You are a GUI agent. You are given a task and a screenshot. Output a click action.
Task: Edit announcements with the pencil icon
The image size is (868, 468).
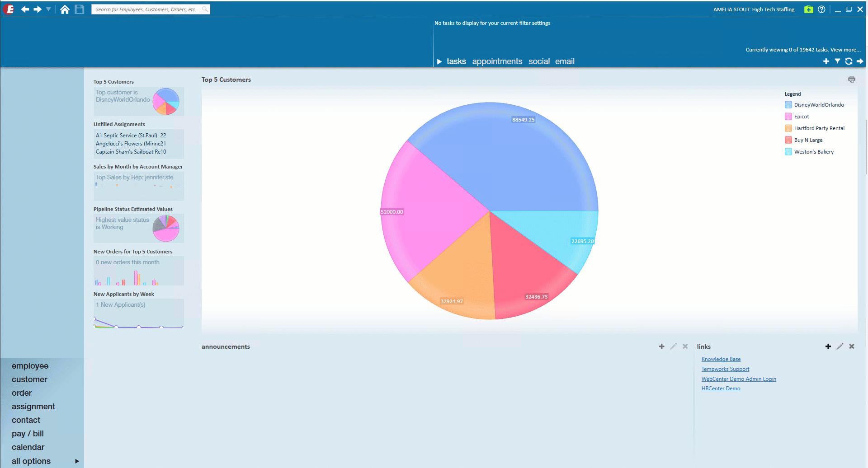click(x=673, y=346)
